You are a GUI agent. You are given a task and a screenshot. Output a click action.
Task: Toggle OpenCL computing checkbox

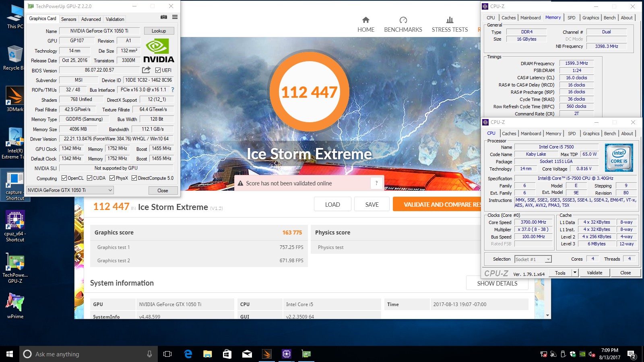point(64,178)
